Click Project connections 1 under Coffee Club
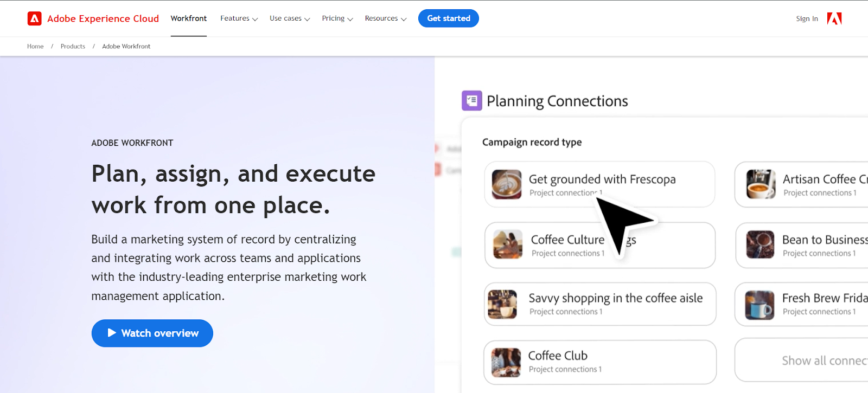 pos(565,369)
